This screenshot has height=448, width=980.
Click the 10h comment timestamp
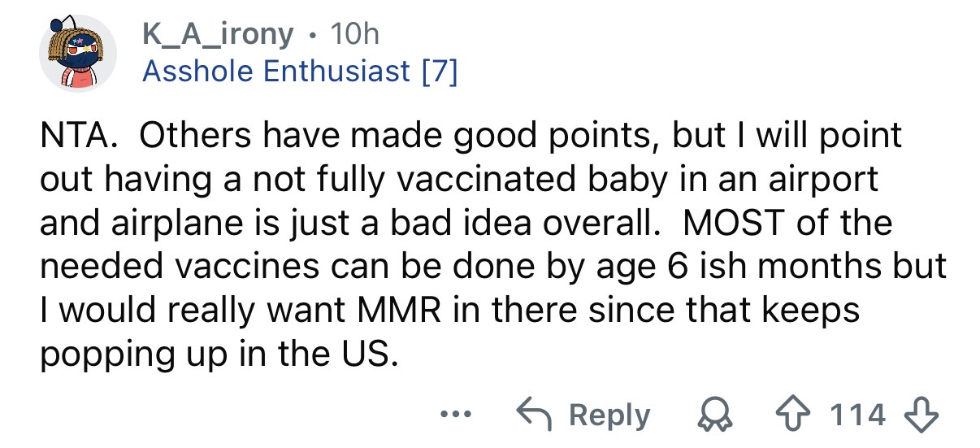coord(355,33)
